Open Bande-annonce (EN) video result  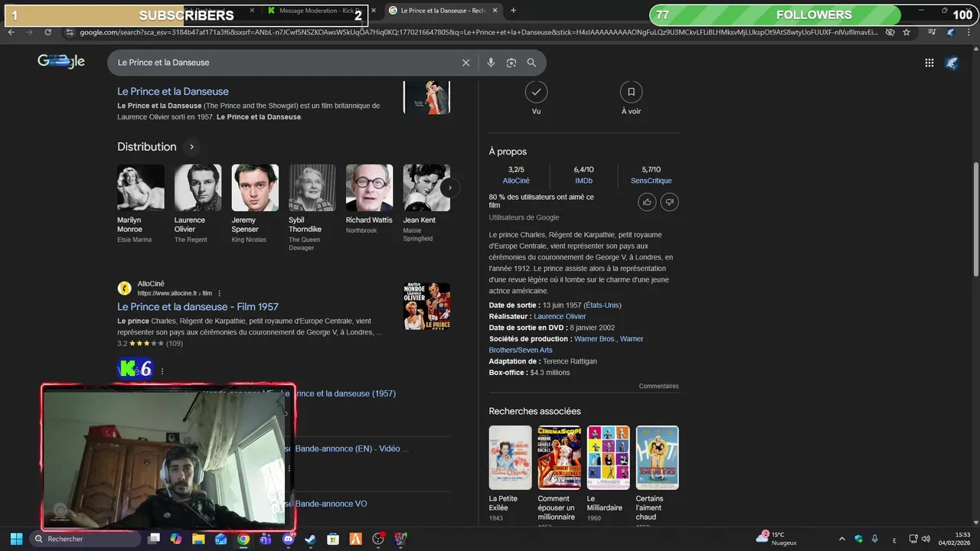352,448
